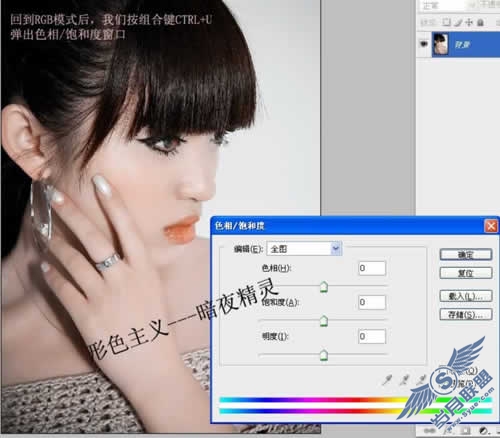Click the 明度(I) value input field
This screenshot has height=438, width=500.
[x=372, y=336]
